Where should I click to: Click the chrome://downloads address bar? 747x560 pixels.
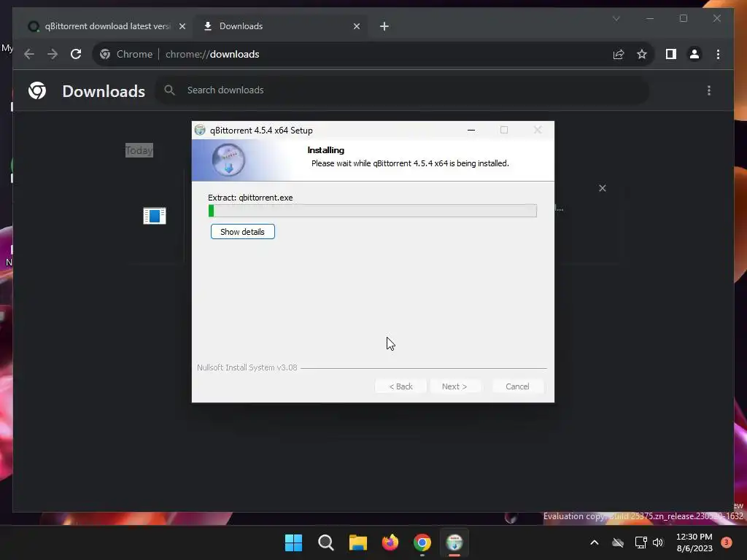tap(374, 54)
